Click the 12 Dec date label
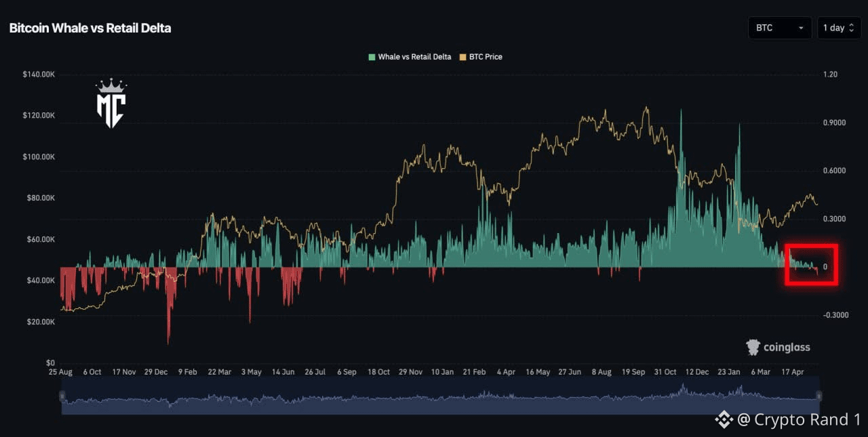This screenshot has height=437, width=868. point(697,372)
